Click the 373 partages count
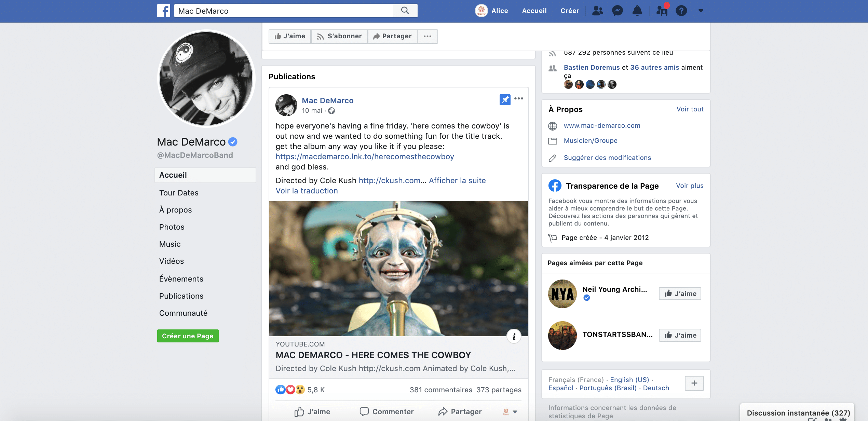 pyautogui.click(x=499, y=390)
